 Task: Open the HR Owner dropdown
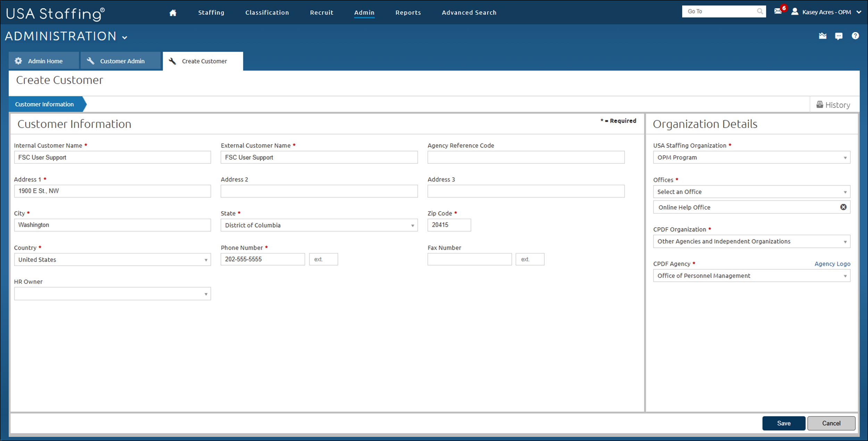click(112, 294)
